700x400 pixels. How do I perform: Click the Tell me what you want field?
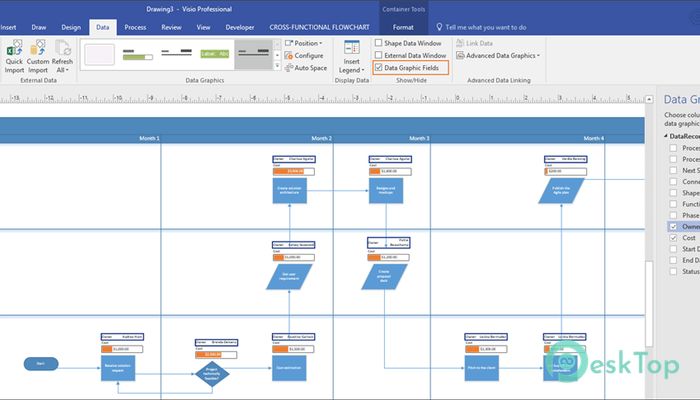(486, 27)
